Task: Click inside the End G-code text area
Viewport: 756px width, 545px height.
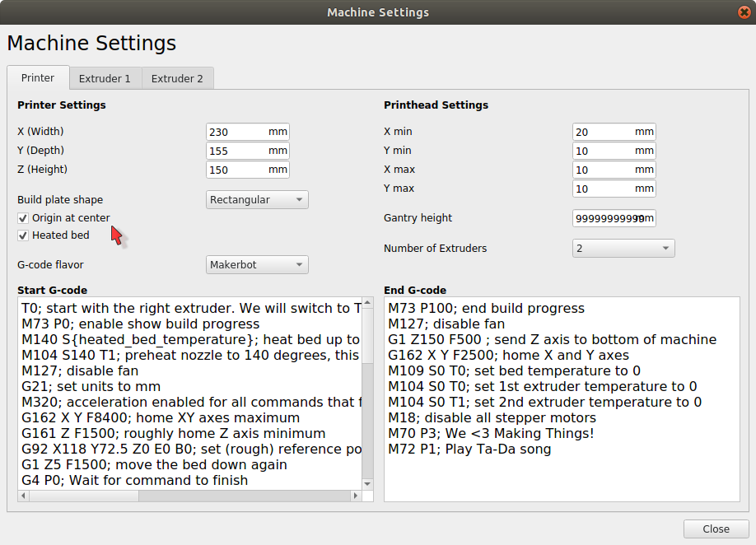Action: [x=561, y=477]
